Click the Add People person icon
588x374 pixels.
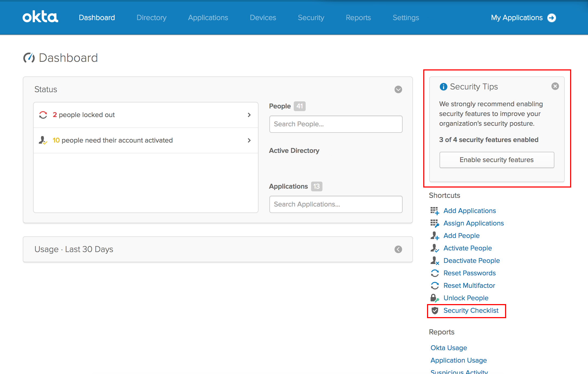click(435, 236)
